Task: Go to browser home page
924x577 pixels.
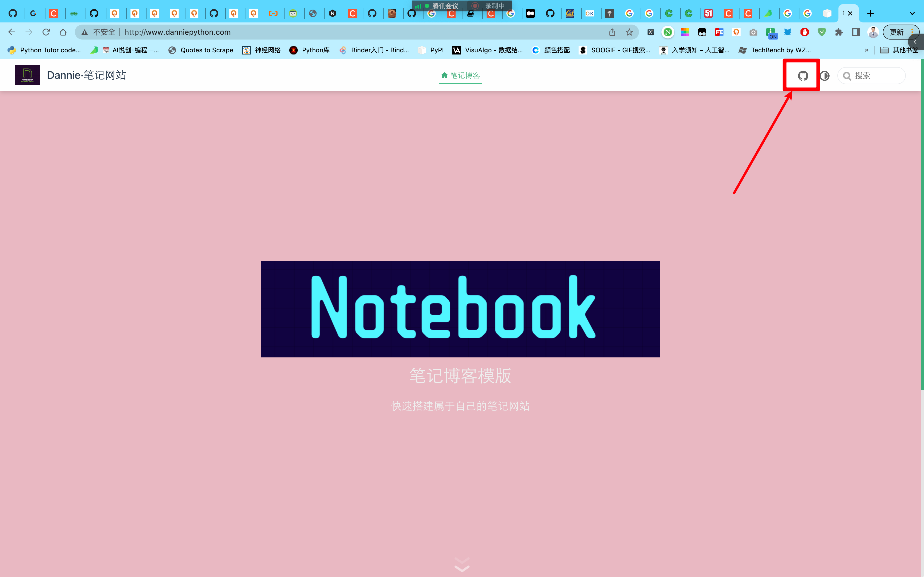Action: 63,32
